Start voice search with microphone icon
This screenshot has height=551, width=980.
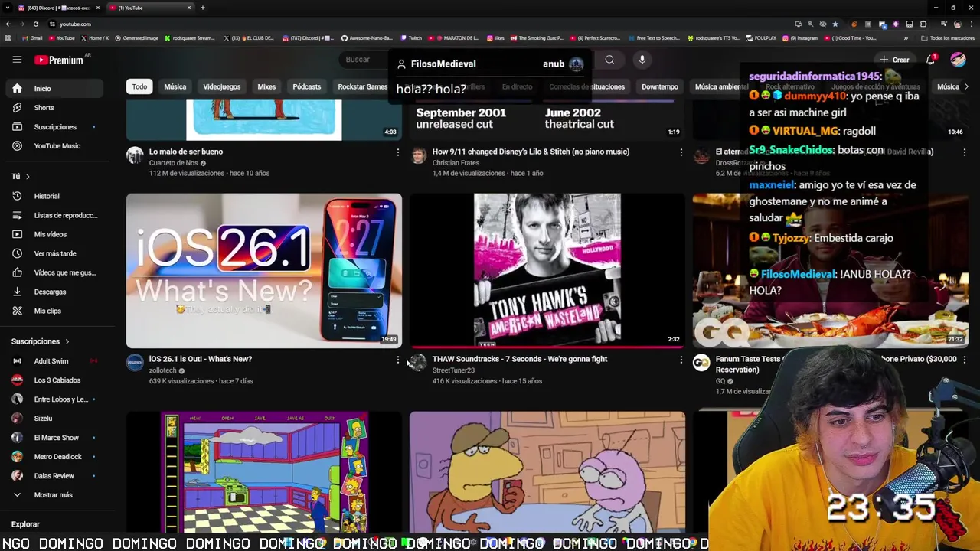[x=642, y=60]
